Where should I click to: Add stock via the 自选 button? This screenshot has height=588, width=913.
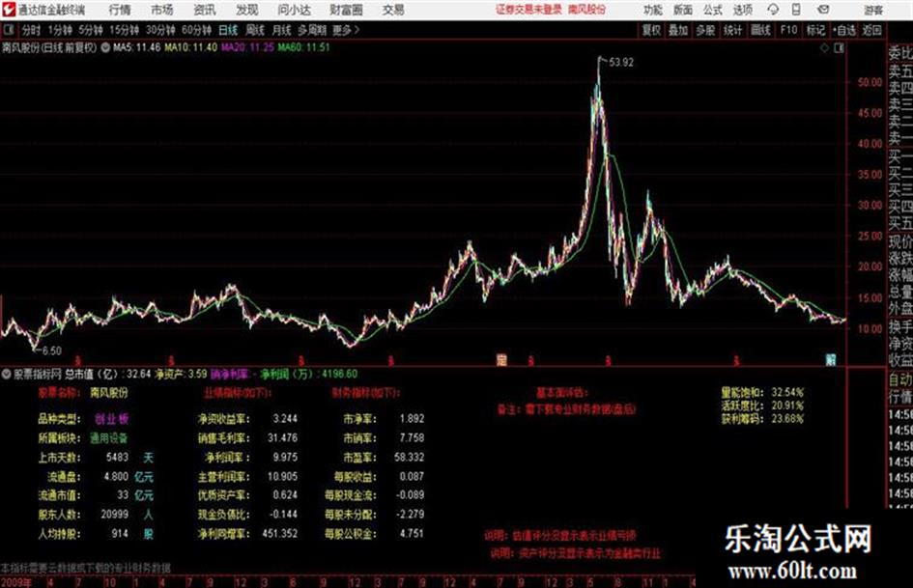pyautogui.click(x=844, y=30)
